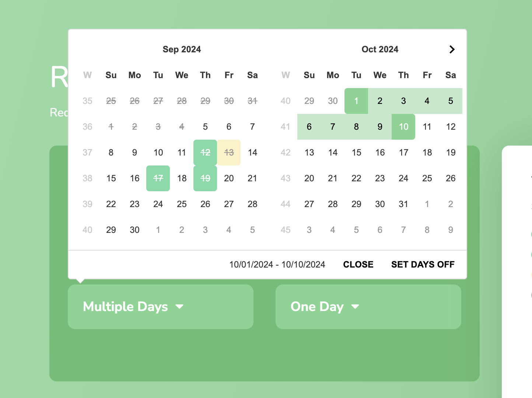The image size is (532, 398).
Task: Click the CLOSE button
Action: [358, 265]
